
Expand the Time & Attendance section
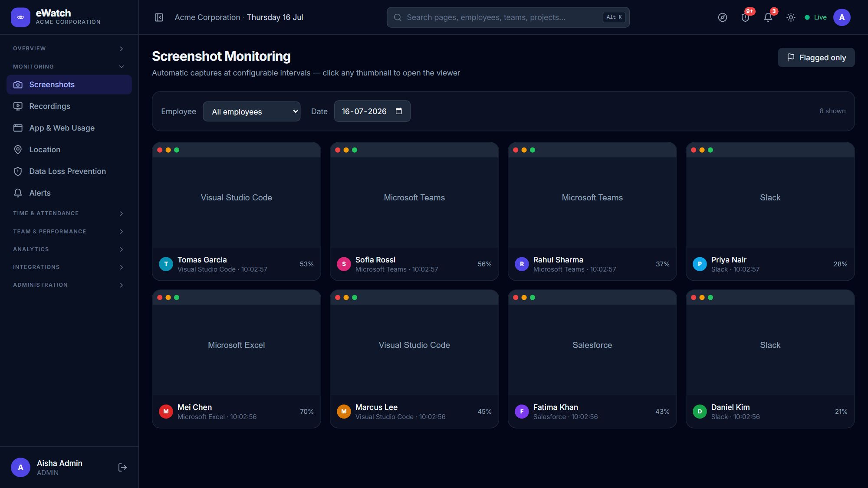pyautogui.click(x=69, y=213)
